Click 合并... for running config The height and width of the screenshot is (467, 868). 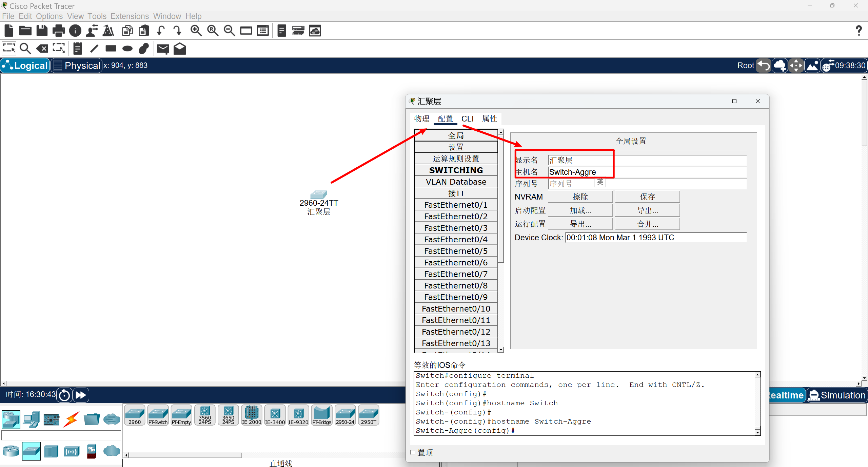(x=647, y=224)
